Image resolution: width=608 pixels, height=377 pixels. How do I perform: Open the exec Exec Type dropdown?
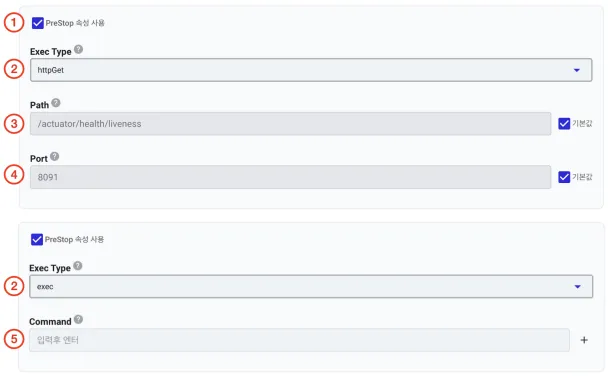[x=311, y=287]
